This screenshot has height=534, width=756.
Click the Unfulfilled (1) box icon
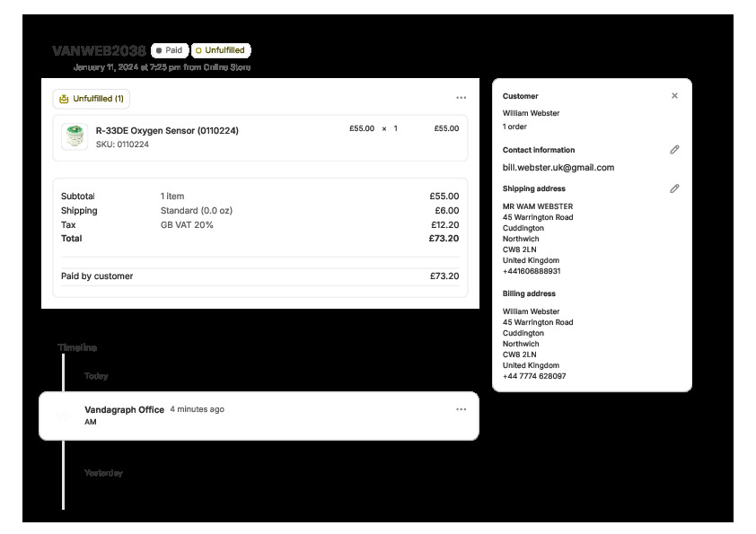tap(64, 99)
